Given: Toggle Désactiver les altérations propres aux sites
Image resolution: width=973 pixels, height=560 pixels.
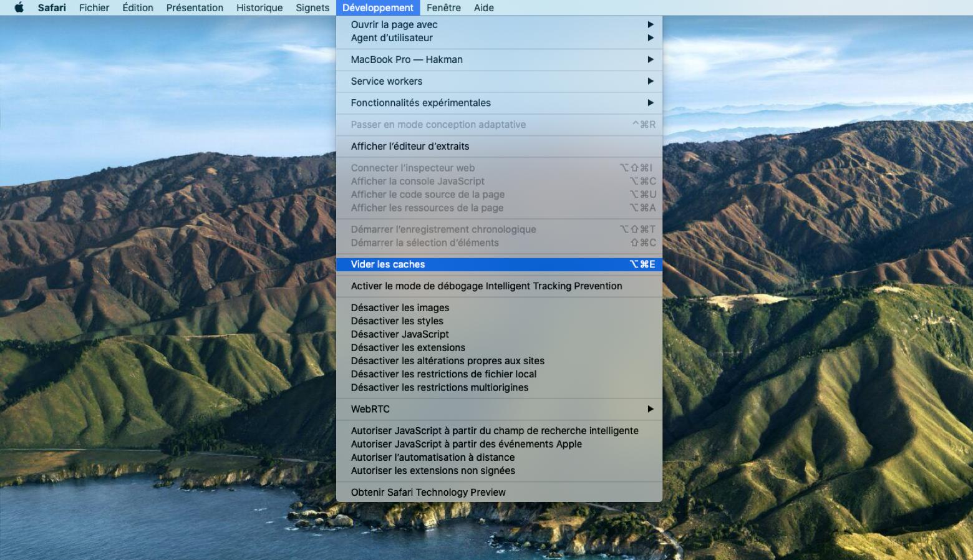Looking at the screenshot, I should (x=499, y=361).
